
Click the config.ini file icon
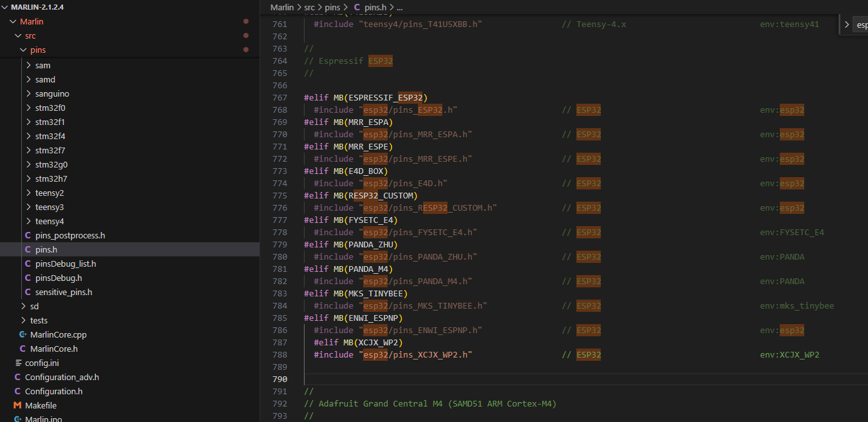click(18, 363)
